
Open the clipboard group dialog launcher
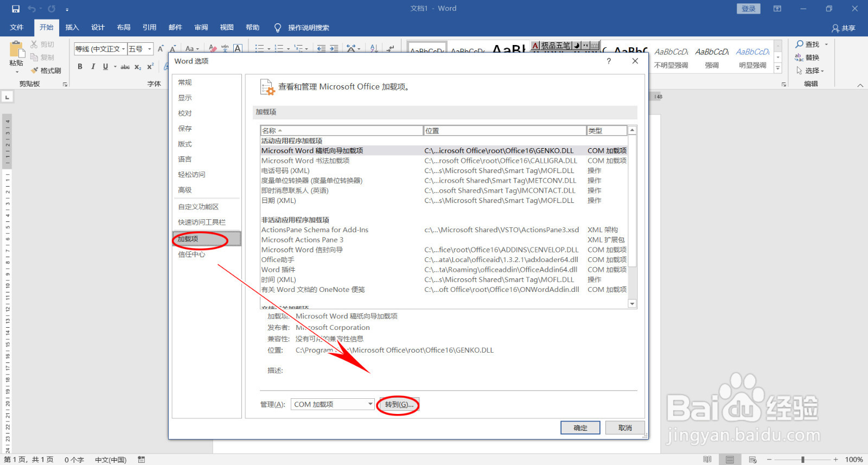click(x=65, y=84)
